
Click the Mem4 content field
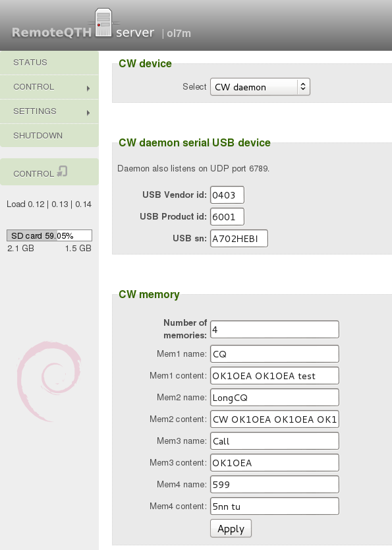coord(275,506)
